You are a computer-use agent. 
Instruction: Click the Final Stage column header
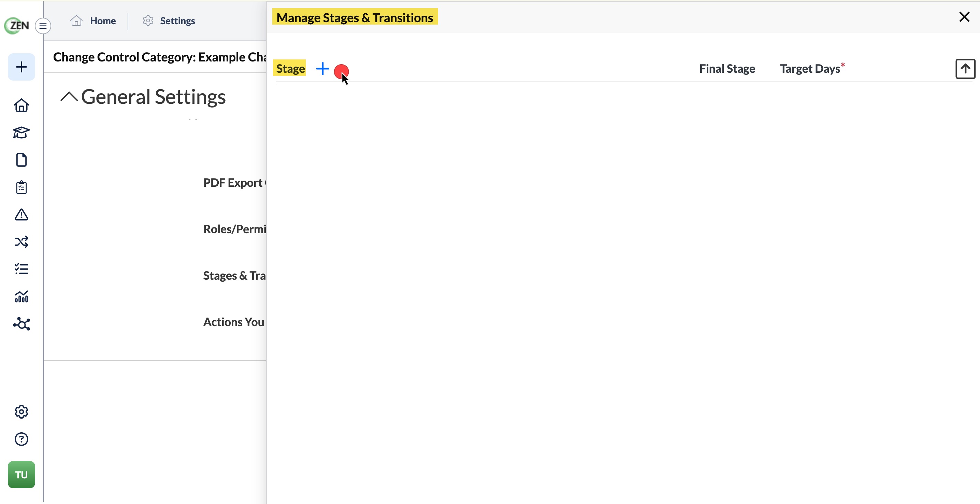point(727,69)
